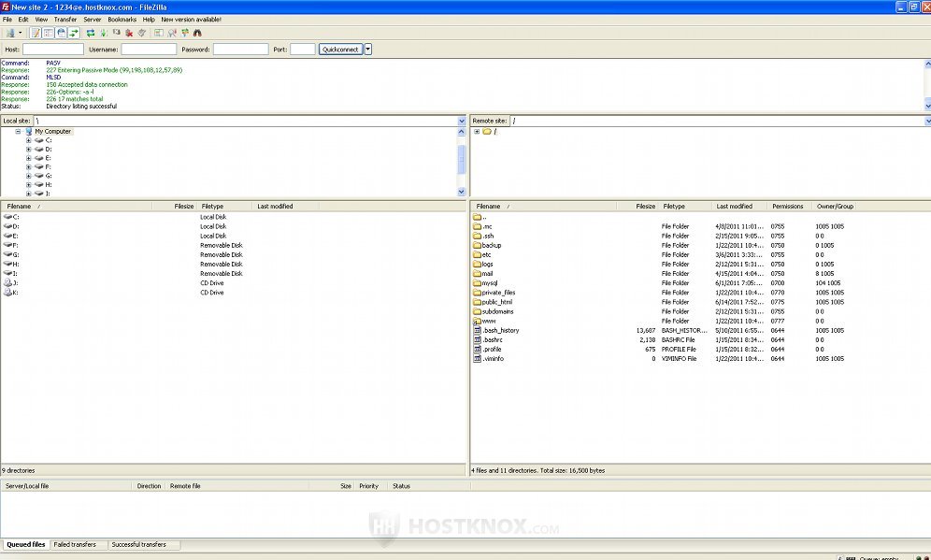931x560 pixels.
Task: Select the J: CD Drive icon in local list
Action: (x=7, y=283)
